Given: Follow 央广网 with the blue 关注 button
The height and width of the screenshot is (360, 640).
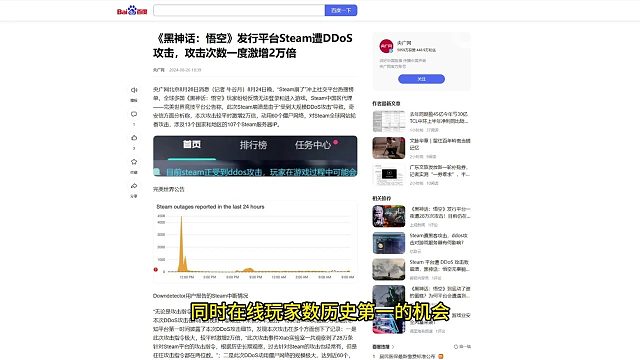Looking at the screenshot, I should tap(421, 79).
